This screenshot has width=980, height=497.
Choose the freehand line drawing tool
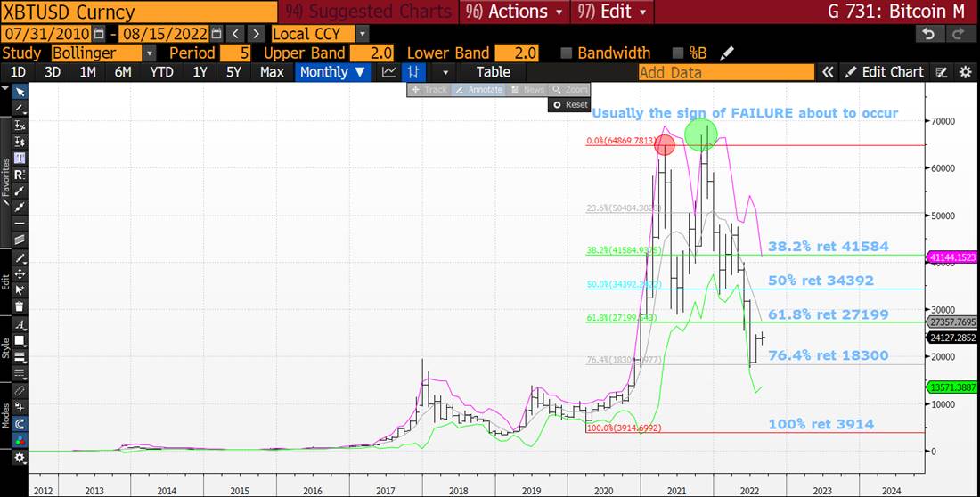click(x=20, y=109)
